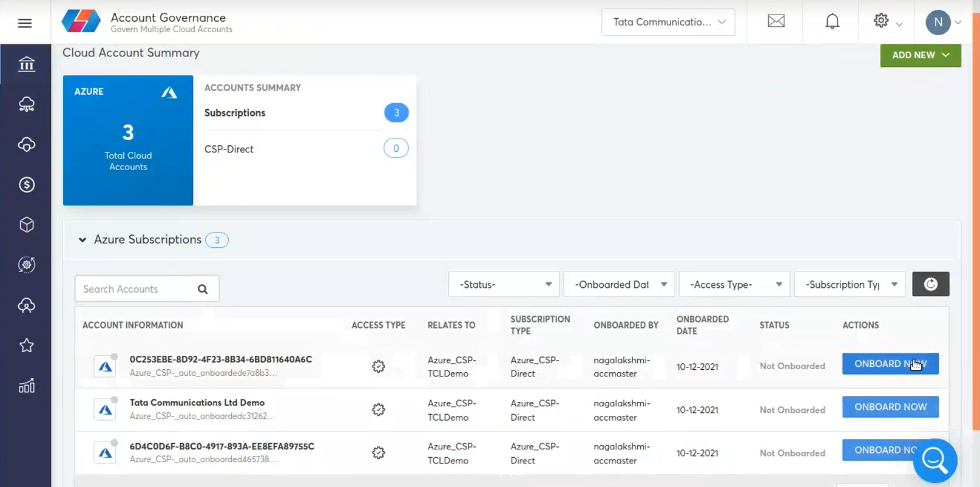
Task: Click access type gear icon for Tata Communications row
Action: 379,410
